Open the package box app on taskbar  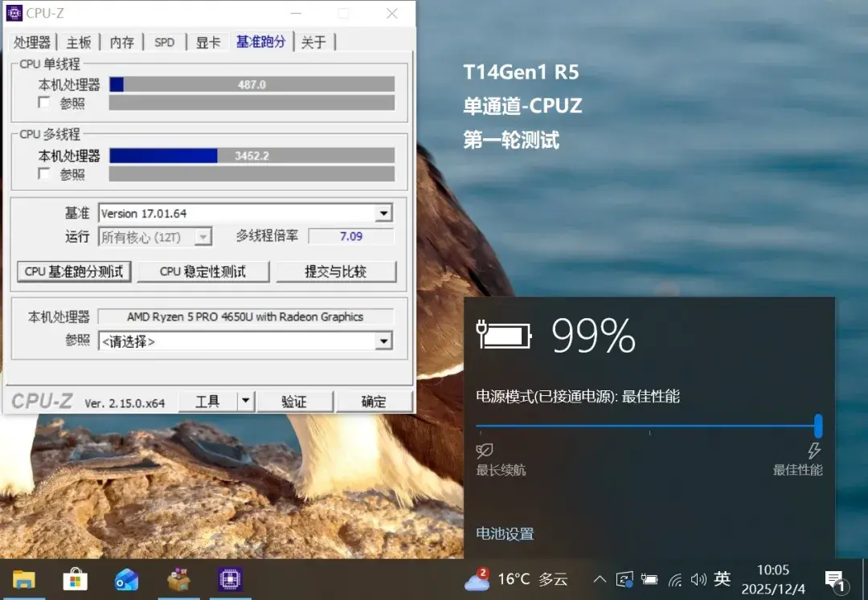coord(178,580)
